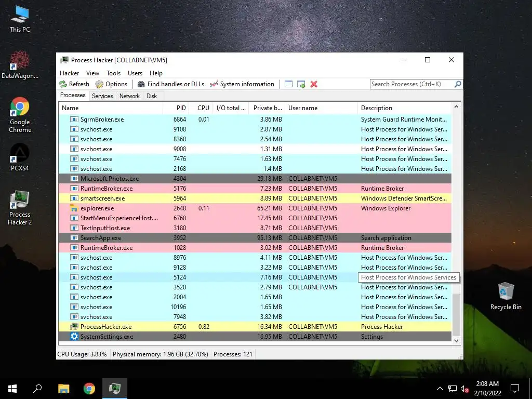Click Chrome icon on taskbar

(x=89, y=389)
